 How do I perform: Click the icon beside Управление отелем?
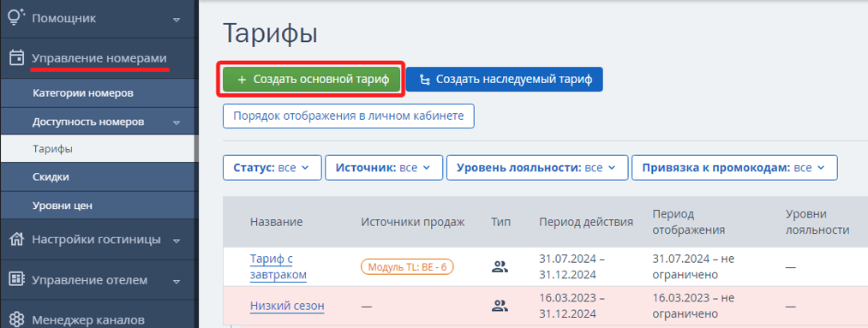coord(17,280)
